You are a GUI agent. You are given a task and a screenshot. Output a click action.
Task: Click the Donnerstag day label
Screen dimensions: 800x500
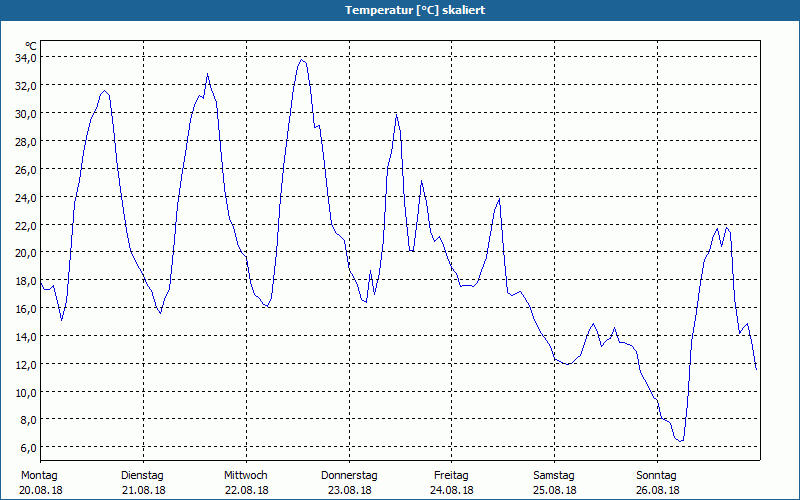(349, 476)
